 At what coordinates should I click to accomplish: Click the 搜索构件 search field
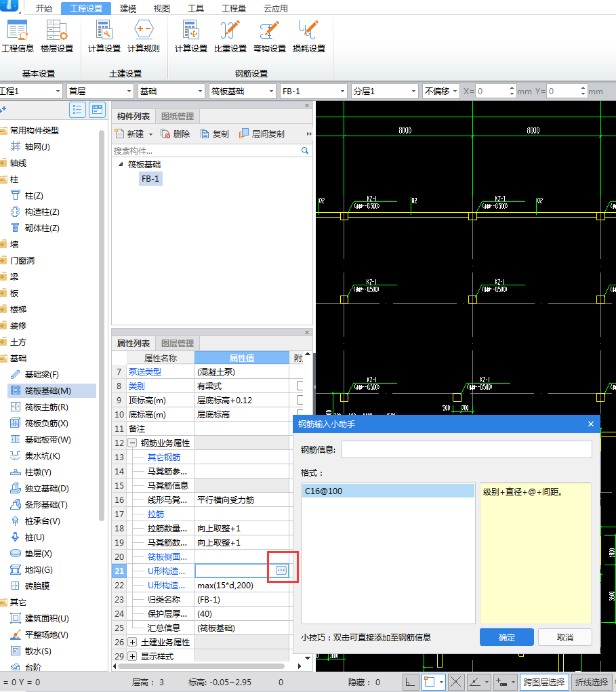coord(206,150)
